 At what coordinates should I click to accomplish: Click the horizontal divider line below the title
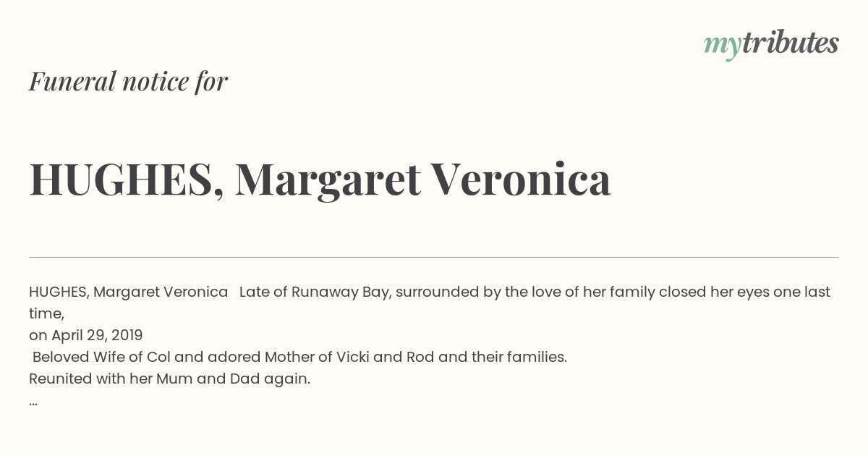pos(434,257)
